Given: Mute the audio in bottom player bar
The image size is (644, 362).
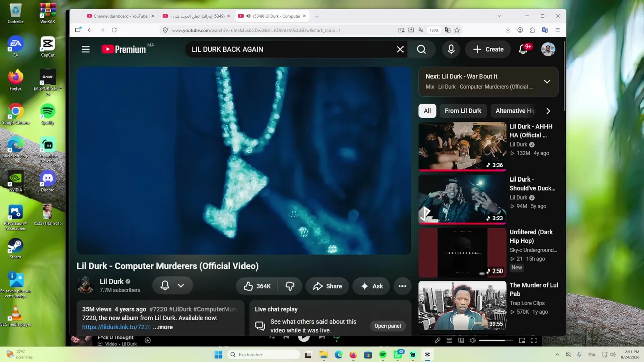Looking at the screenshot, I should pos(473,341).
